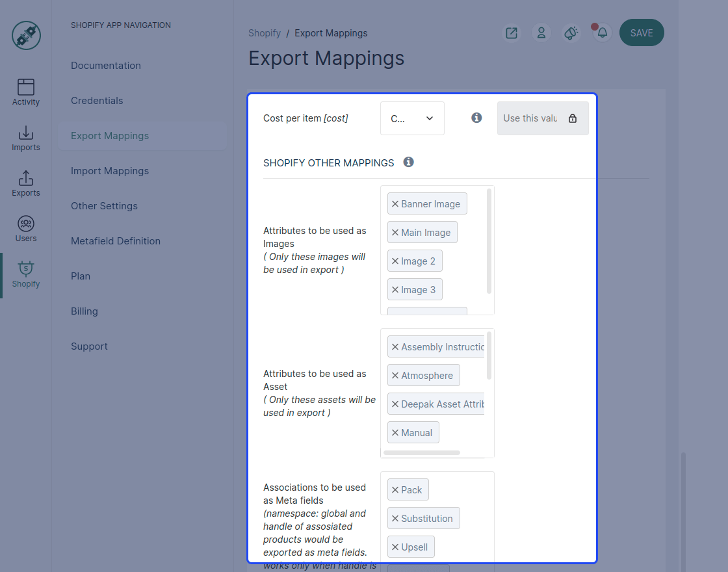728x572 pixels.
Task: Remove the Atmosphere tag
Action: point(395,376)
